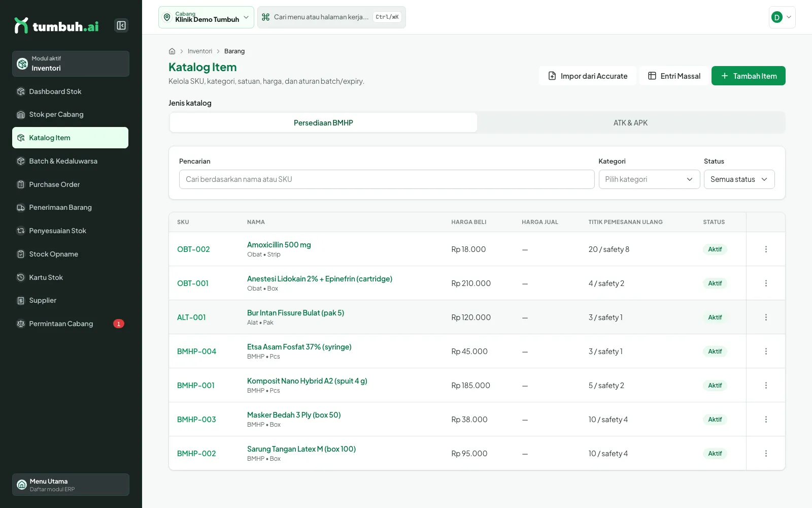Open the actions menu for Komposit Nano Hybrid
The height and width of the screenshot is (508, 812).
tap(766, 386)
